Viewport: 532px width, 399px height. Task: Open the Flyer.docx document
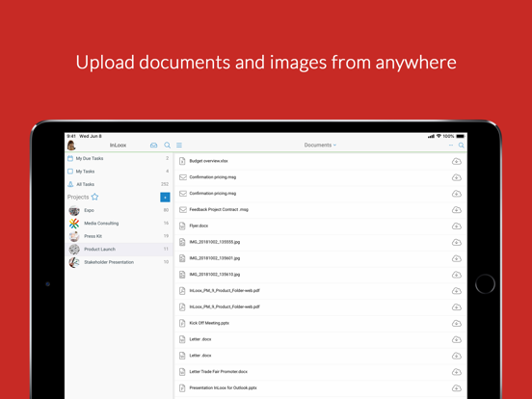(321, 226)
